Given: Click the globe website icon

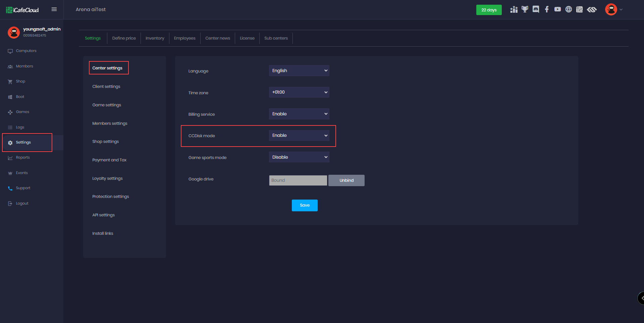Looking at the screenshot, I should 569,9.
